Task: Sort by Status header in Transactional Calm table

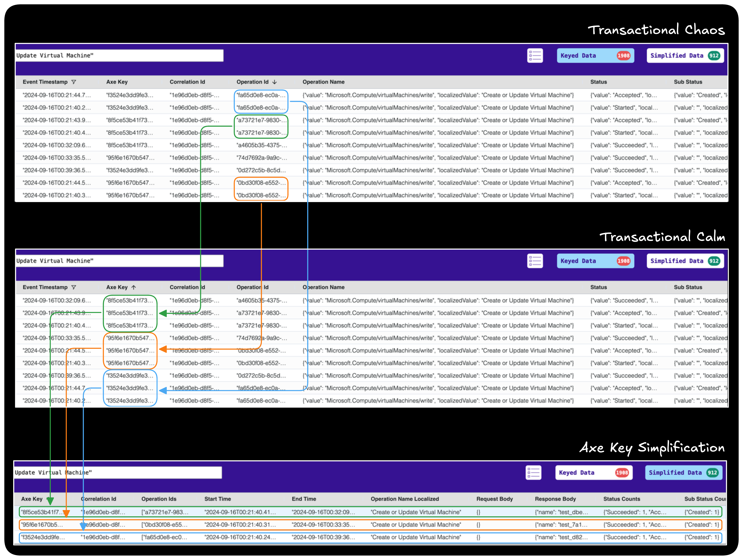Action: pyautogui.click(x=598, y=287)
